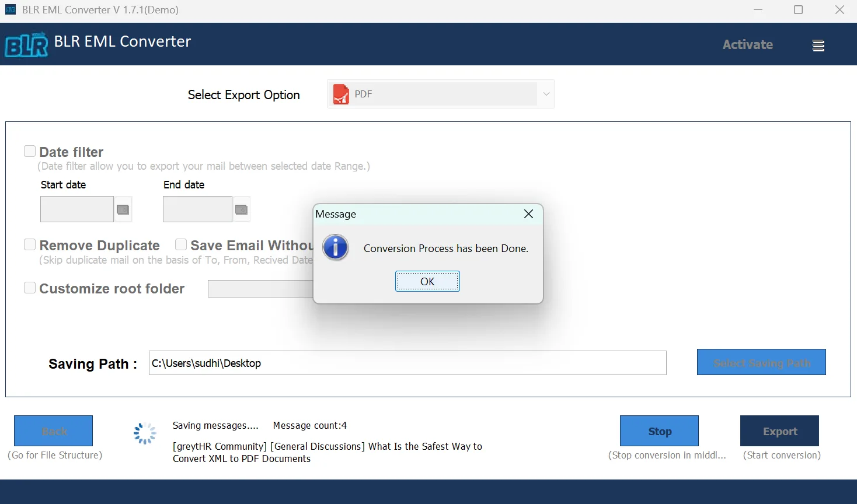Enable the Date filter checkbox
The image size is (857, 504).
(x=30, y=152)
